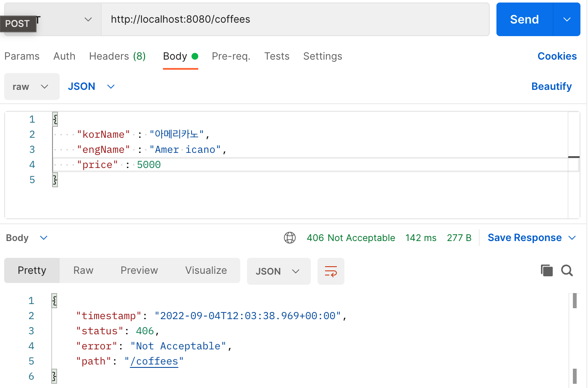Image resolution: width=588 pixels, height=388 pixels.
Task: Open the Cookies link
Action: 557,56
